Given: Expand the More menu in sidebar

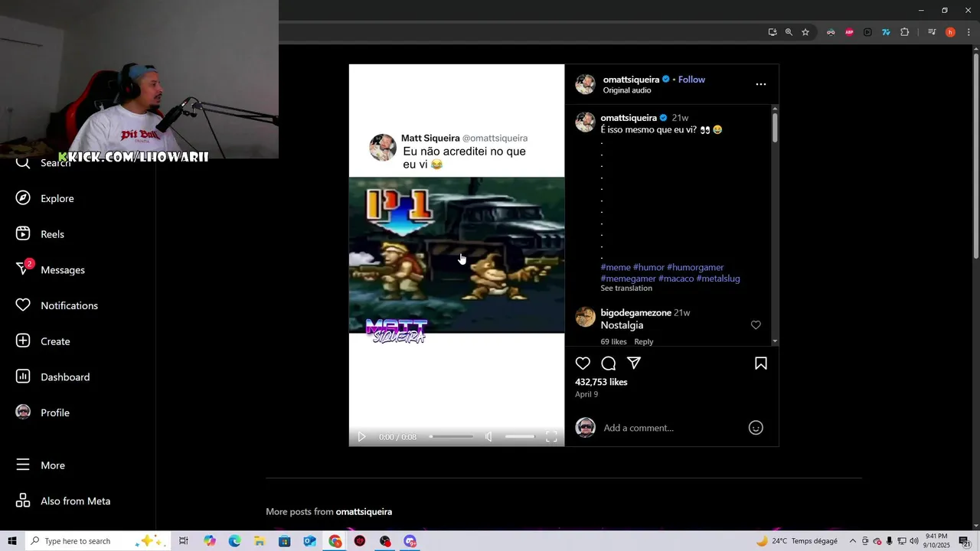Looking at the screenshot, I should click(41, 465).
